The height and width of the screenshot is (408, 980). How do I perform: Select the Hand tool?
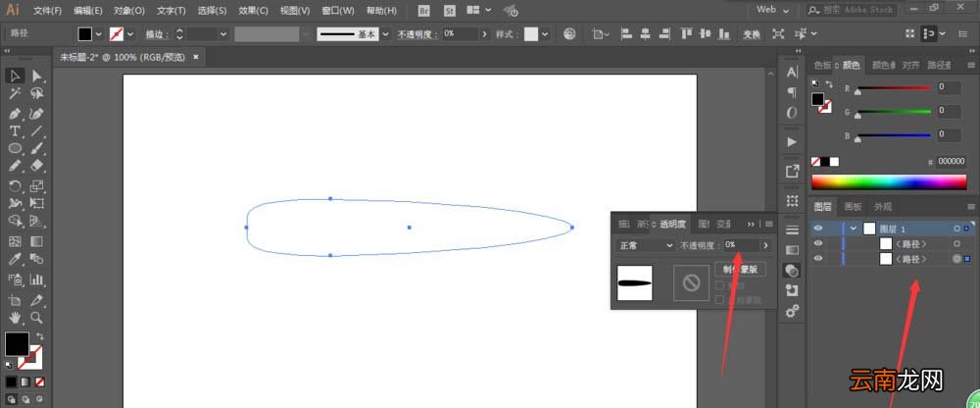(15, 317)
